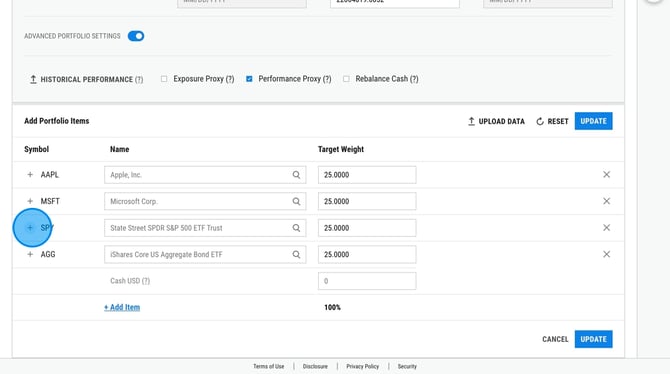Viewport: 670px width, 374px height.
Task: Click the AAPL symbol text
Action: coord(50,175)
